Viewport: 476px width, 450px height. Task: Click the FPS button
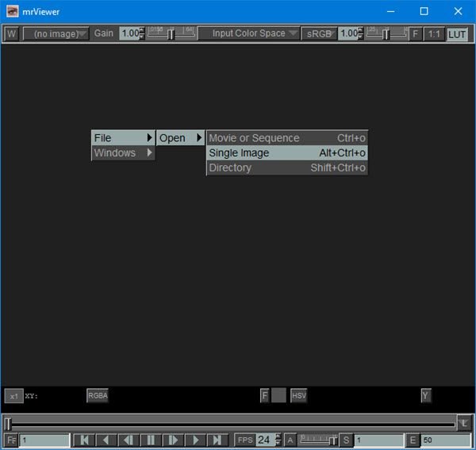[x=245, y=440]
